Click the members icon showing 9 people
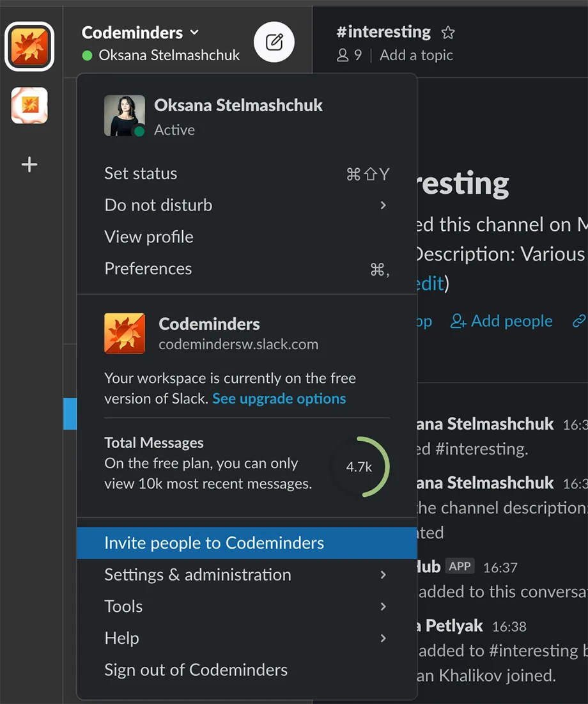The width and height of the screenshot is (588, 704). pos(343,55)
